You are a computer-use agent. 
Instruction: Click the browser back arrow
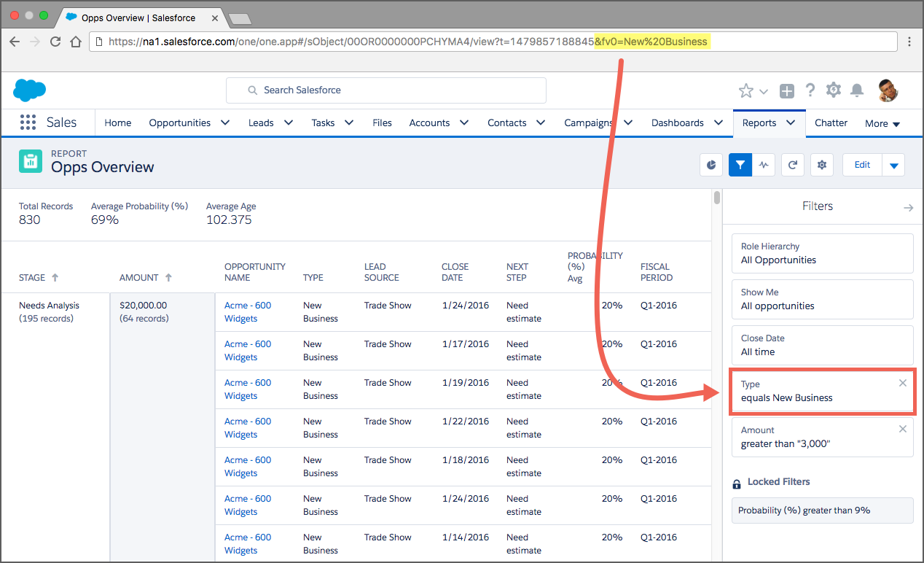click(x=15, y=42)
